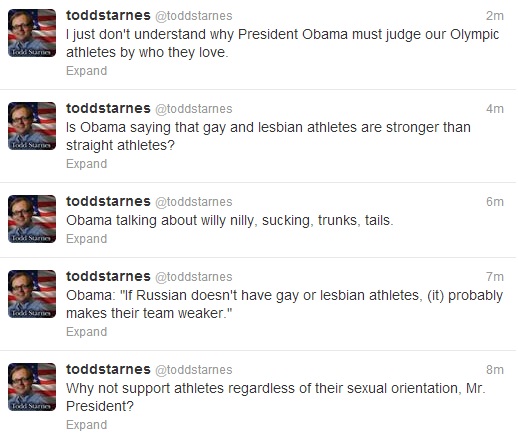
Task: Click @toddstarnes handle on the 4m tweet
Action: (194, 109)
